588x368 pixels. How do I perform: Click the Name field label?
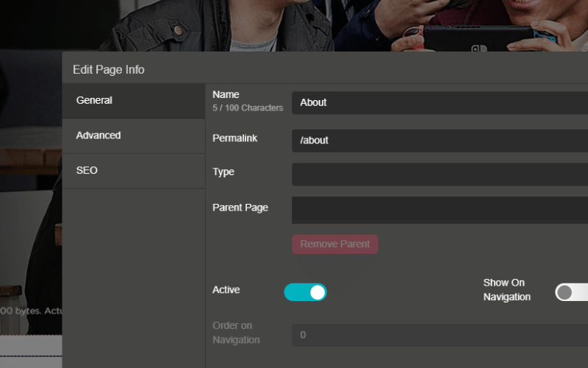pos(226,95)
